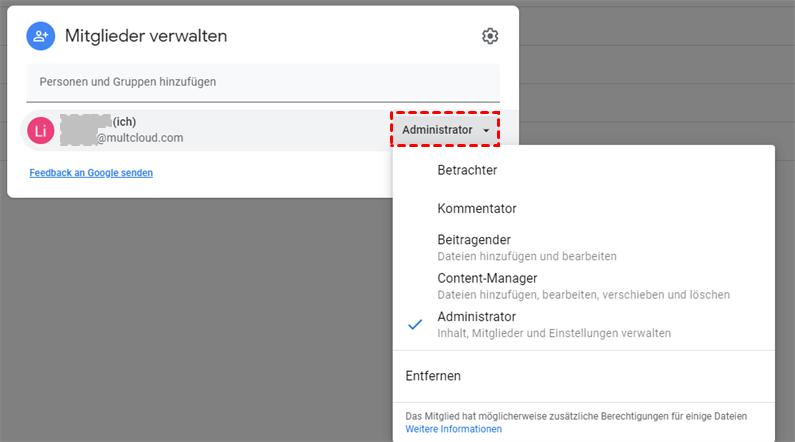Click the blue checkmark beside Administrator
This screenshot has width=795, height=442.
pyautogui.click(x=415, y=324)
